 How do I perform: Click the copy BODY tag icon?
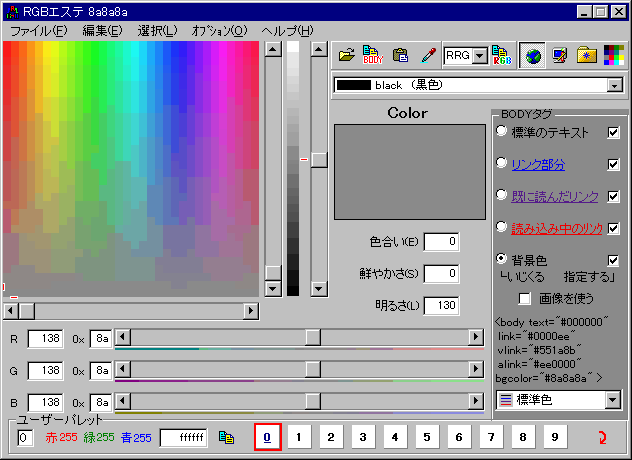(x=373, y=56)
